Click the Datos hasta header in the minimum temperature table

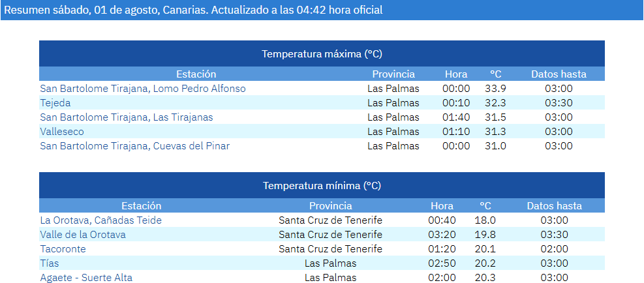click(555, 206)
